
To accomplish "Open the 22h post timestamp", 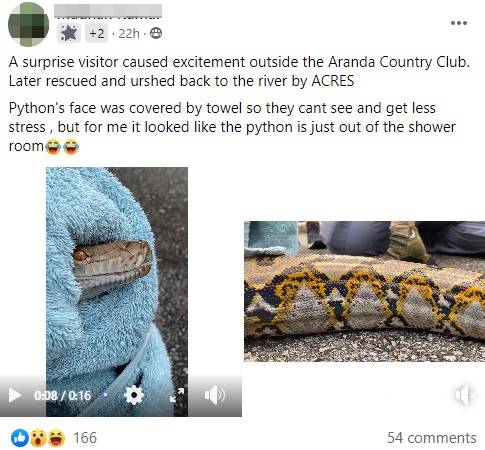I will tap(129, 33).
